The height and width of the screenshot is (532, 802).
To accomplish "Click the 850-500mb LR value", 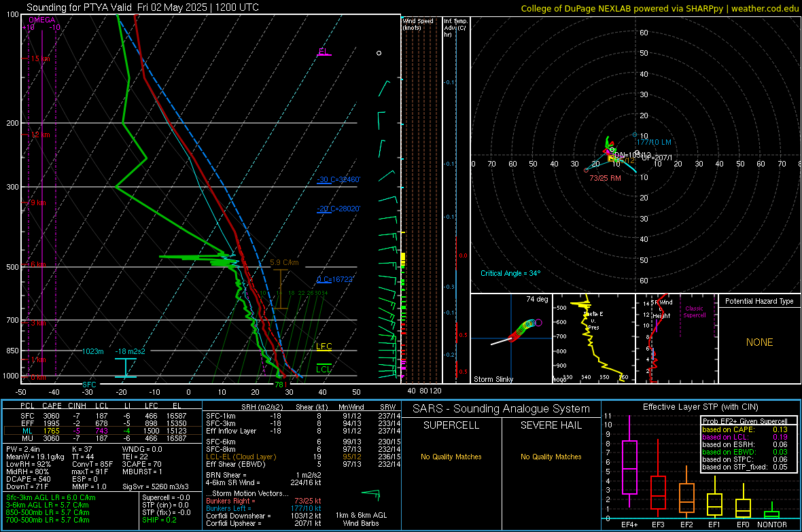I will click(x=48, y=512).
